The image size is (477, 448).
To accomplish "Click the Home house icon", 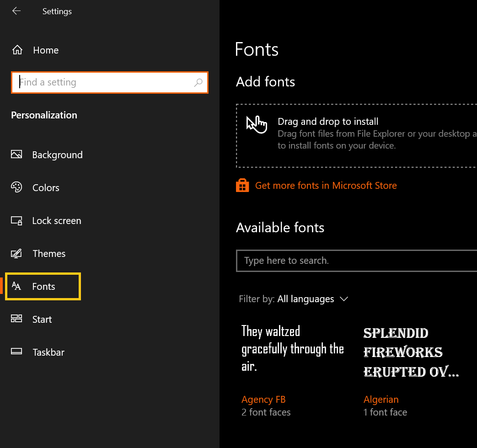I will pos(16,50).
